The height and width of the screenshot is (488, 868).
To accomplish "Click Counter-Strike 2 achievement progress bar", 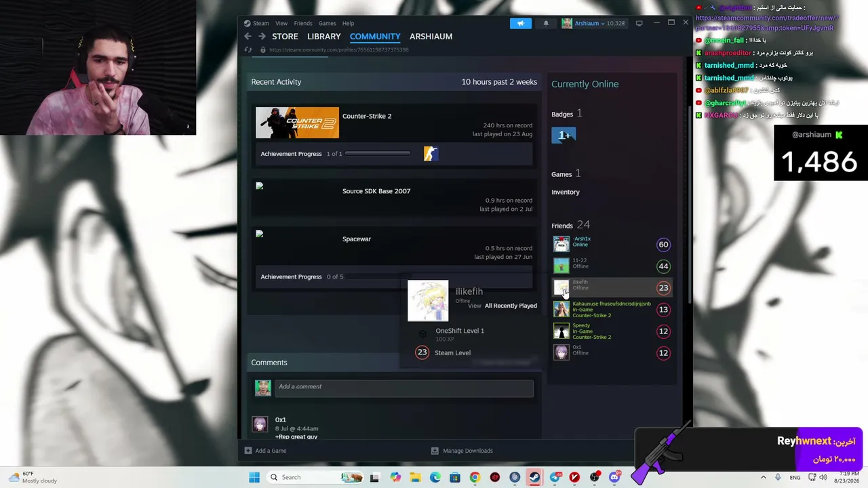I will coord(378,154).
